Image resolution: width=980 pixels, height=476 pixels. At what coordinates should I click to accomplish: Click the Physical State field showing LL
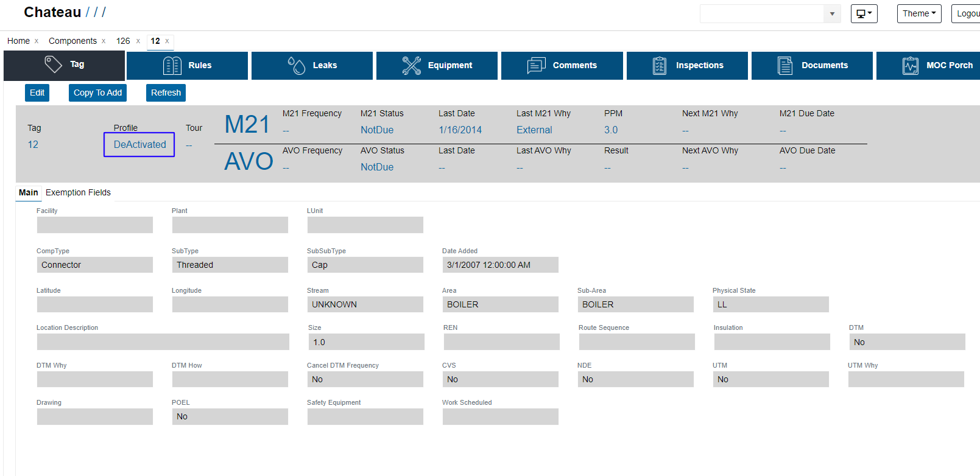[771, 304]
